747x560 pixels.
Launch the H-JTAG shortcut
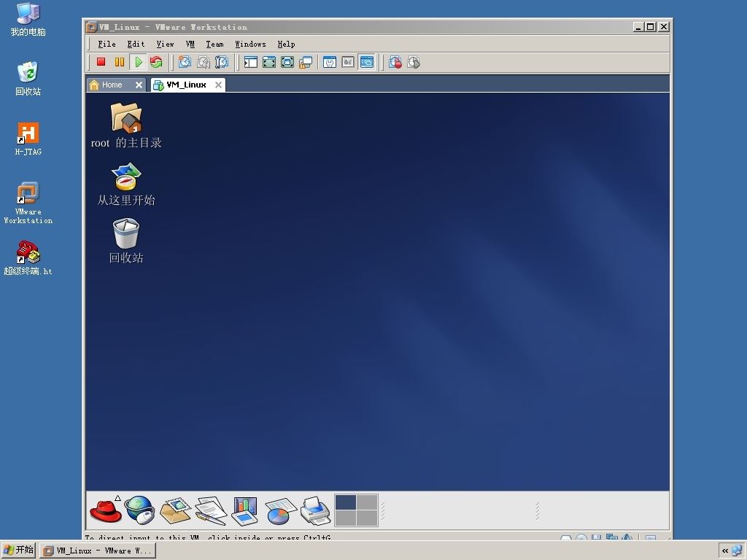coord(28,139)
